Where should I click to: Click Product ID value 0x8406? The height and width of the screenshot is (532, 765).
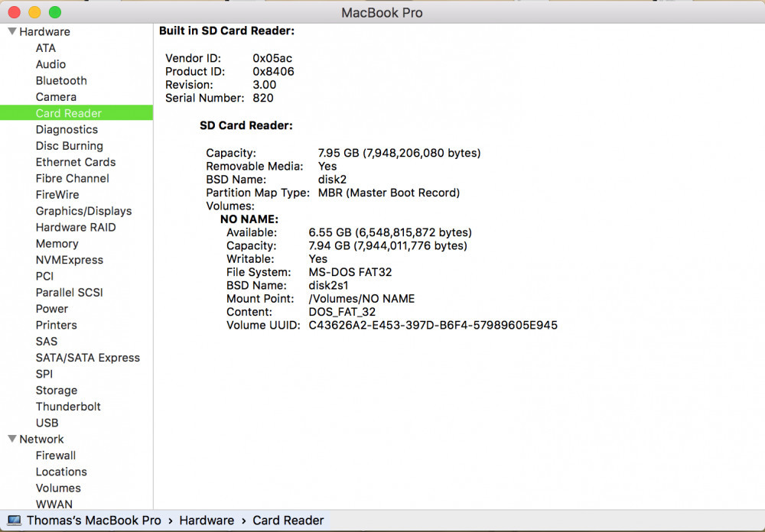pos(273,71)
